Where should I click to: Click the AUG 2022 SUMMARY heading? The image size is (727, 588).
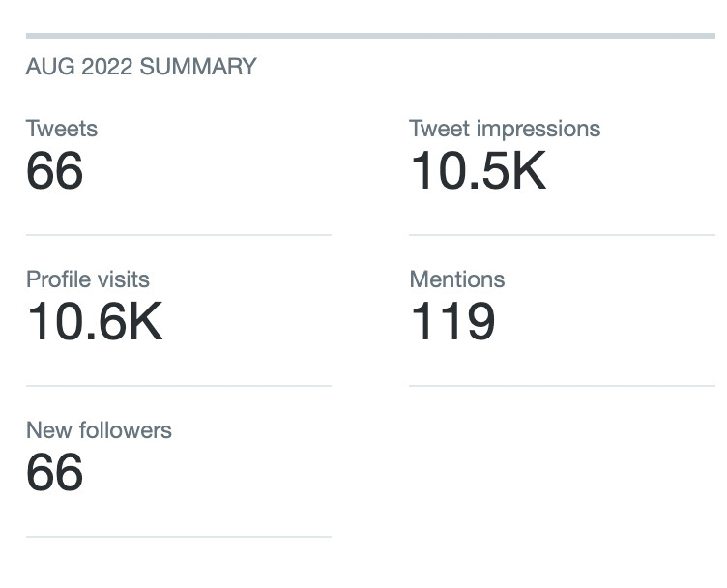[x=141, y=67]
